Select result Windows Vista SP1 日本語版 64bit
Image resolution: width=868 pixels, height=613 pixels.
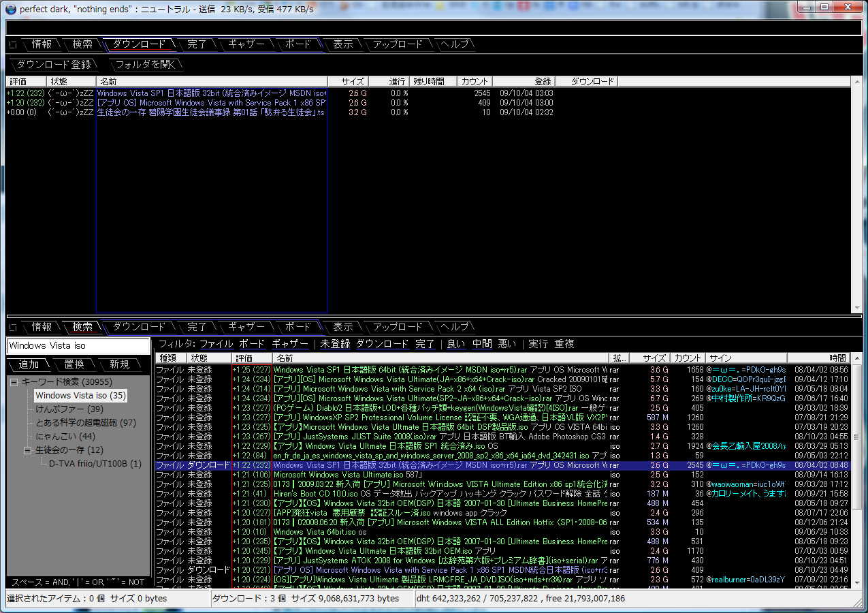pyautogui.click(x=502, y=370)
